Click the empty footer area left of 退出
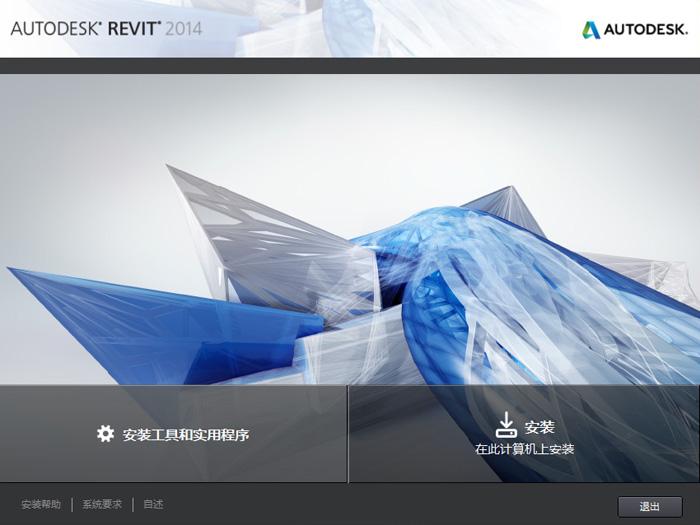Image resolution: width=700 pixels, height=525 pixels. 400,505
